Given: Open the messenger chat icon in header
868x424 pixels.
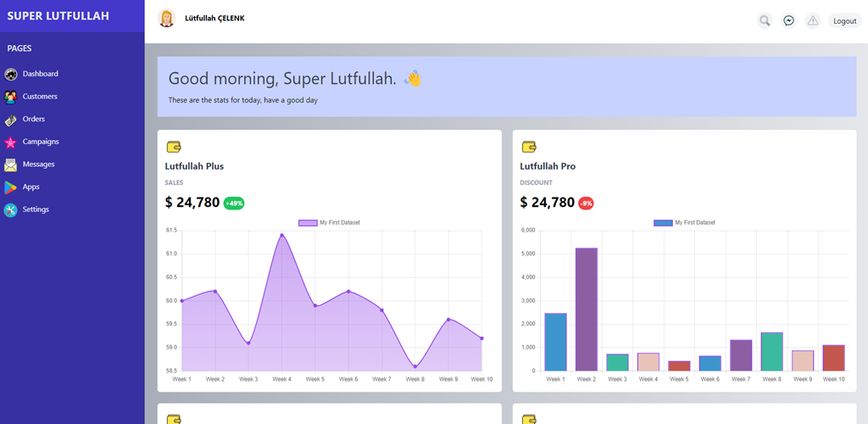Looking at the screenshot, I should click(x=789, y=21).
